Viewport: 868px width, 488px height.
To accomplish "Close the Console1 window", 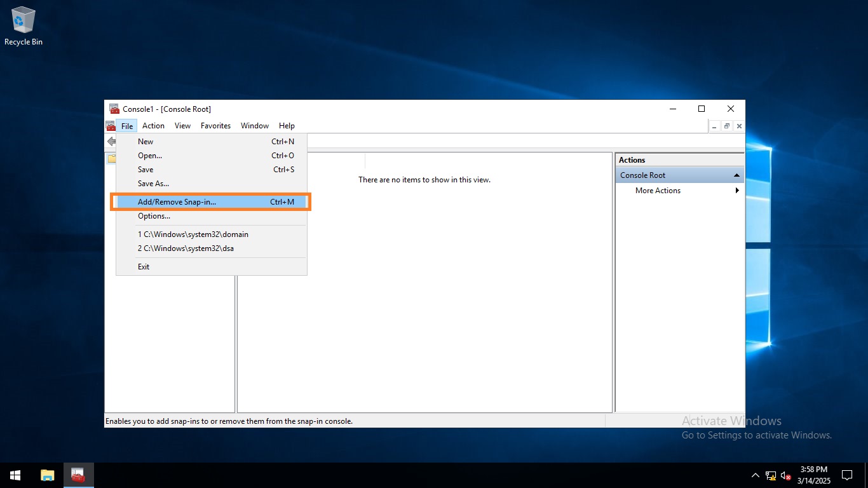I will pos(731,109).
